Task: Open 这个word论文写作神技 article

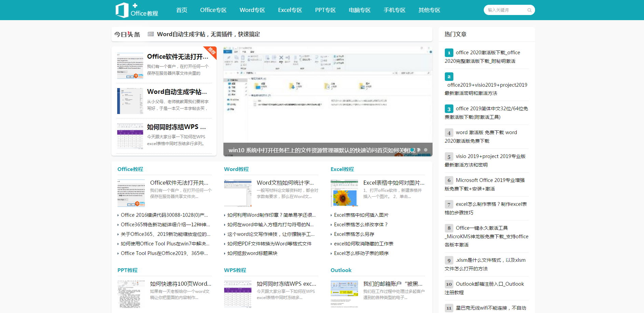Action: 271,234
